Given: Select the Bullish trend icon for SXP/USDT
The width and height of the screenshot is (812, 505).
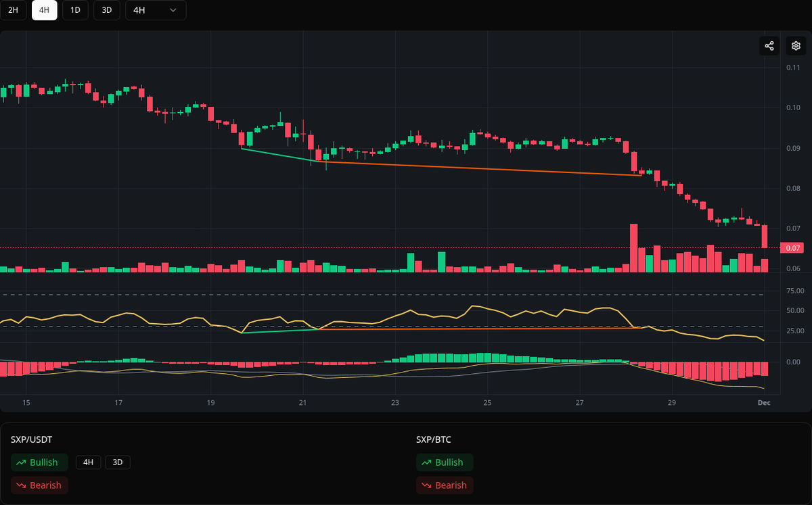Looking at the screenshot, I should (x=20, y=462).
